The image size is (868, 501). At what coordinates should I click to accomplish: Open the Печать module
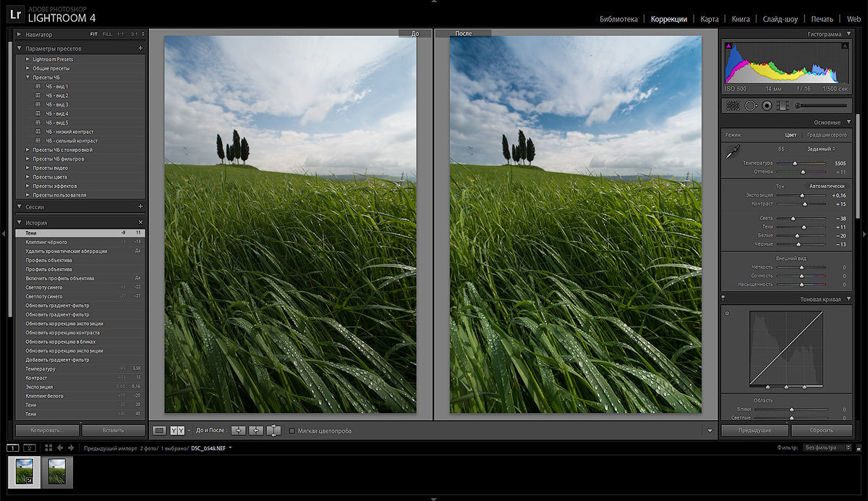(822, 19)
